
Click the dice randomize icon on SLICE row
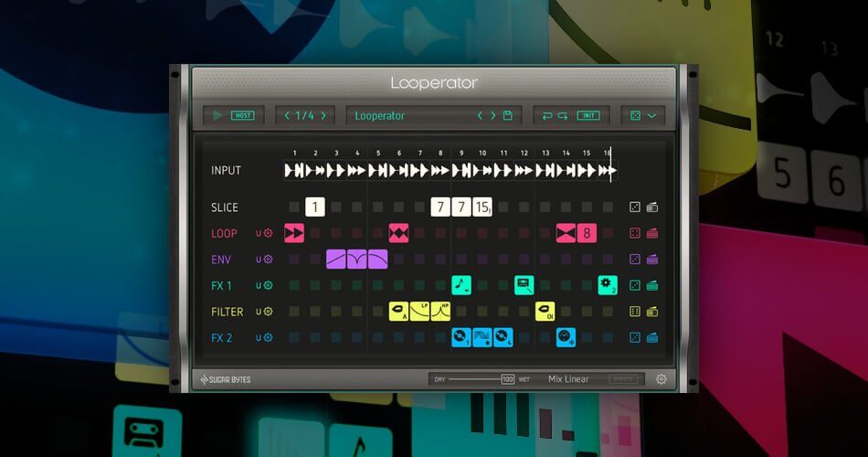click(x=635, y=207)
